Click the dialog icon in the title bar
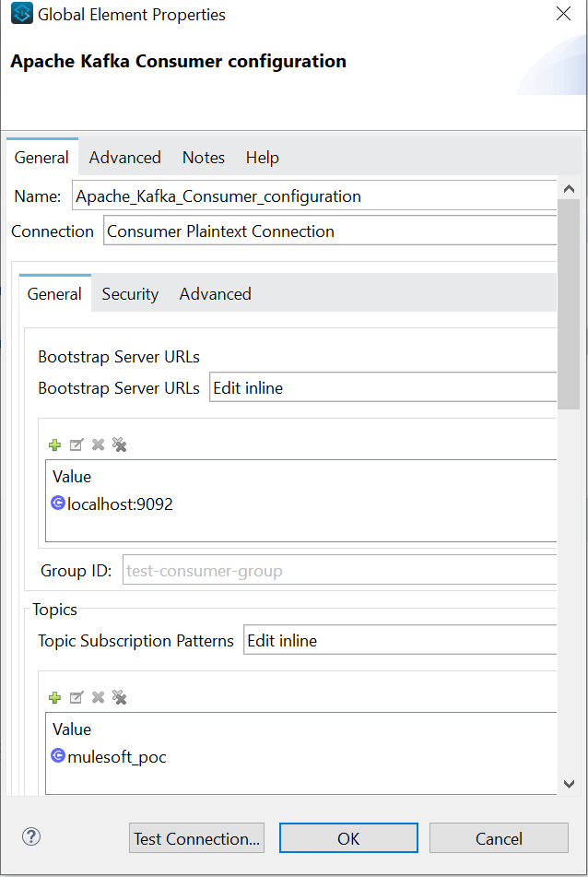The height and width of the screenshot is (877, 588). coord(20,14)
